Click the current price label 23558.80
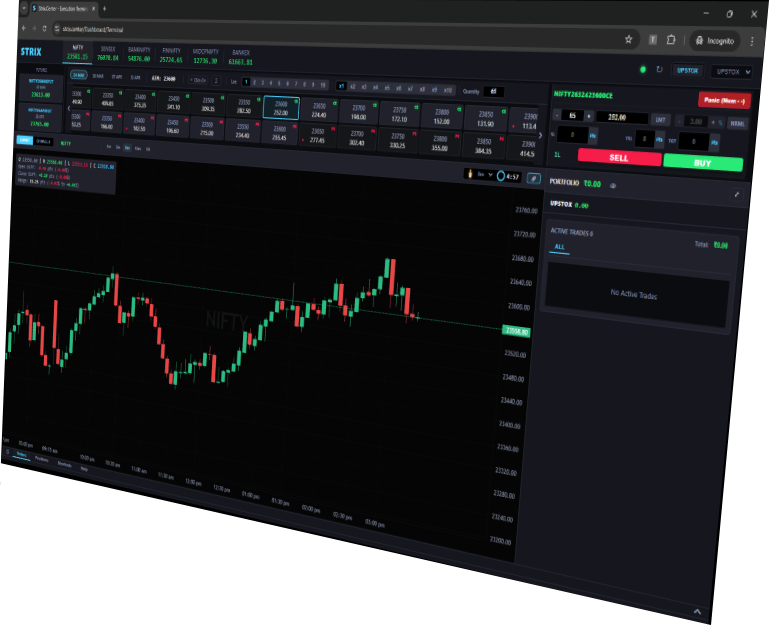 pos(516,332)
